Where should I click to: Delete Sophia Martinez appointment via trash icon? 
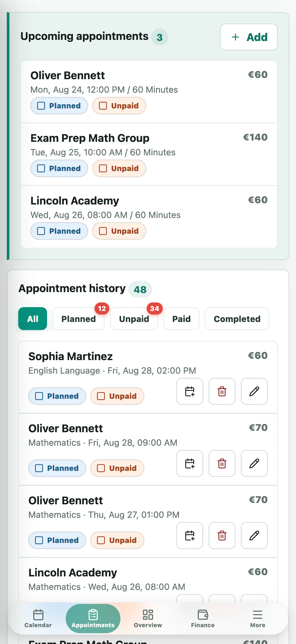[222, 391]
